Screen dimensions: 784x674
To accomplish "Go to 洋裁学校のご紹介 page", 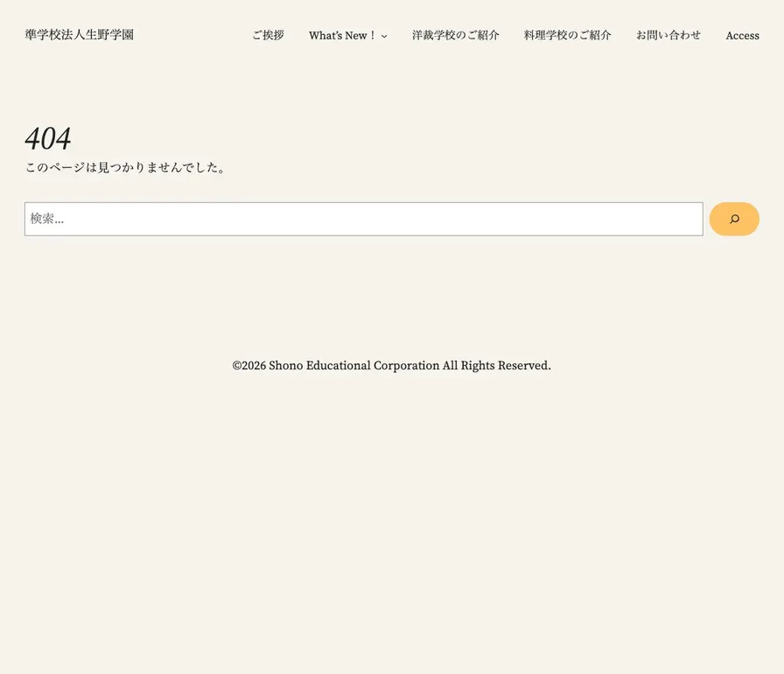I will (456, 36).
